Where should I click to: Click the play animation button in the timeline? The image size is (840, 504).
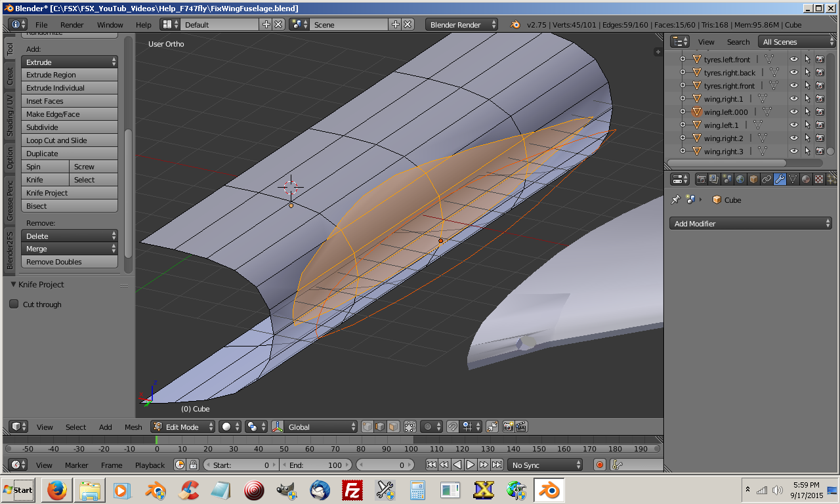coord(471,465)
